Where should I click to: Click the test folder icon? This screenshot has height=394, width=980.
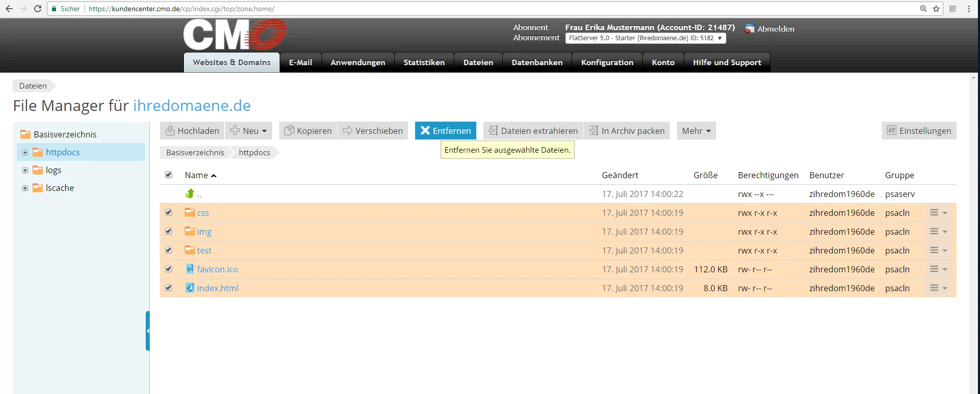pos(190,250)
